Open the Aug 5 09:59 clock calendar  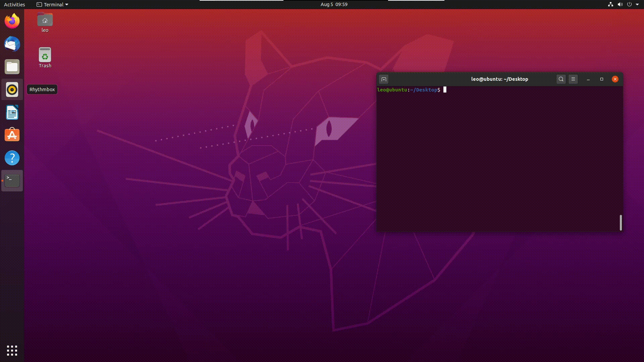coord(334,4)
